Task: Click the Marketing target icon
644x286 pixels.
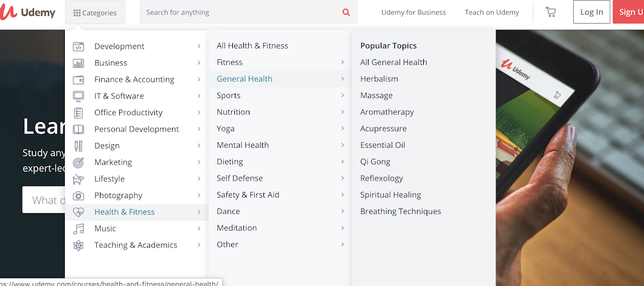Action: point(79,162)
